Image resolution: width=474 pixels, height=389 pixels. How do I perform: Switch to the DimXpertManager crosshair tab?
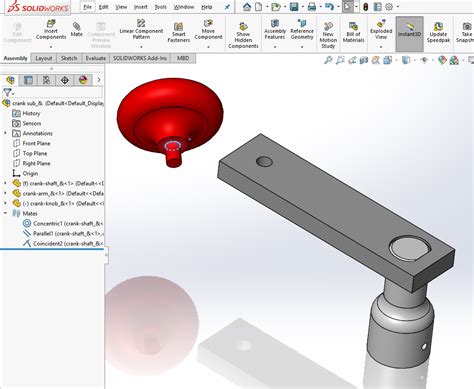(x=65, y=80)
